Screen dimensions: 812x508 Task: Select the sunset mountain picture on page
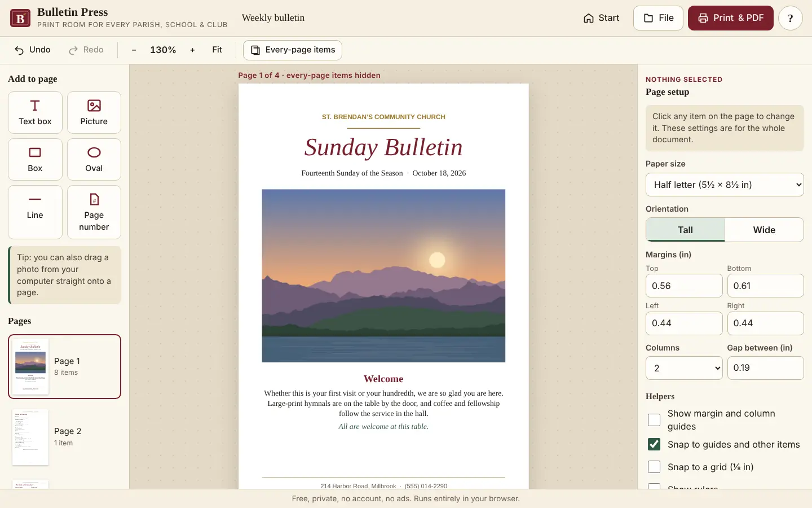[383, 275]
